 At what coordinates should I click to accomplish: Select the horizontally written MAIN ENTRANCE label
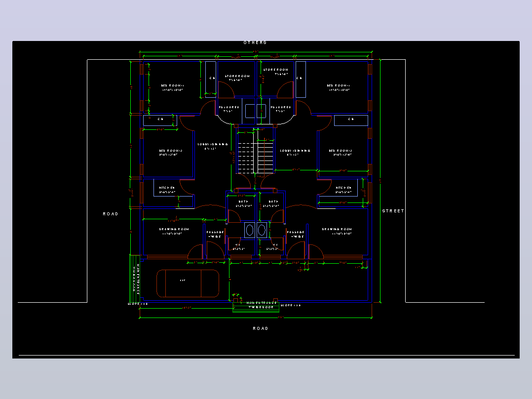coord(262,303)
